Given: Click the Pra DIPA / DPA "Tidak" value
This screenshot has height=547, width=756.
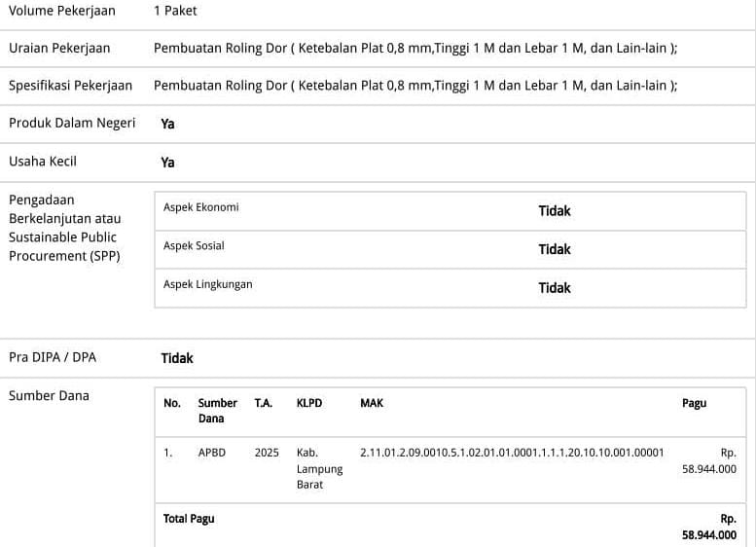Looking at the screenshot, I should (177, 358).
